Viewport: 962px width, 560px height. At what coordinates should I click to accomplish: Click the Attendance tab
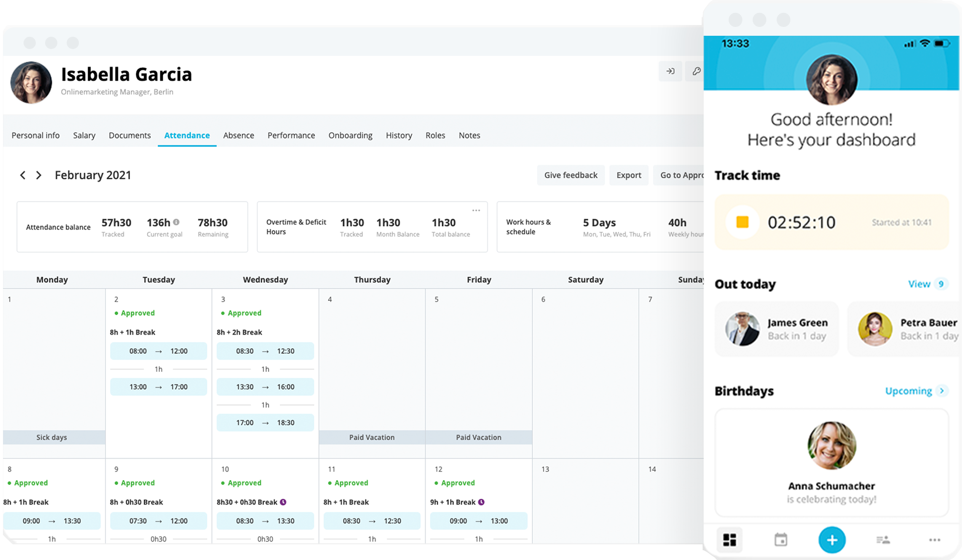coord(187,135)
